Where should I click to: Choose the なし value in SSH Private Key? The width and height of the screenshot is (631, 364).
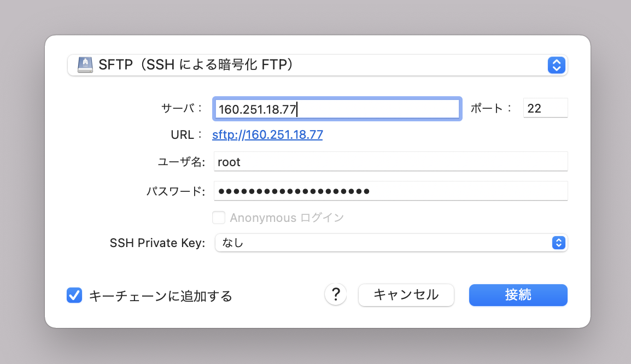pyautogui.click(x=233, y=243)
